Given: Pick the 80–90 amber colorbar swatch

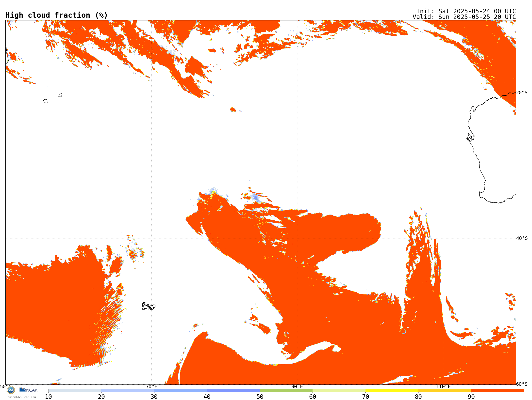Looking at the screenshot, I should 445,390.
